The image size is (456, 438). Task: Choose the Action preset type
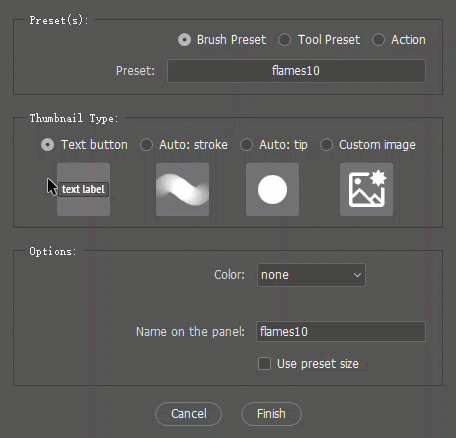pos(378,40)
